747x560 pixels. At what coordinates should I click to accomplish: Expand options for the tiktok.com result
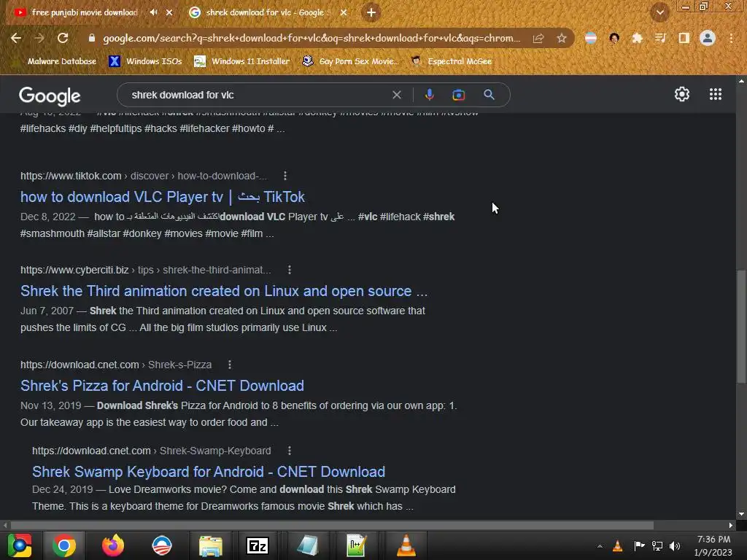click(285, 176)
